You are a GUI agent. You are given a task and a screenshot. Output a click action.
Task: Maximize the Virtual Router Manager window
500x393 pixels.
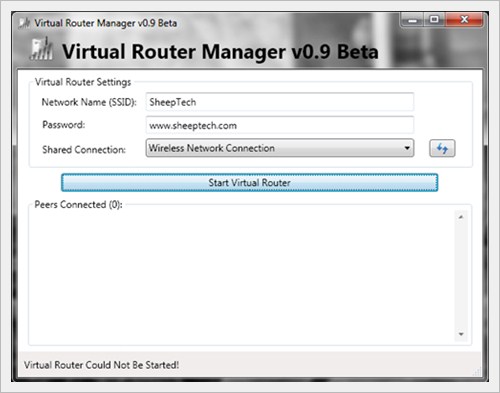pyautogui.click(x=434, y=20)
